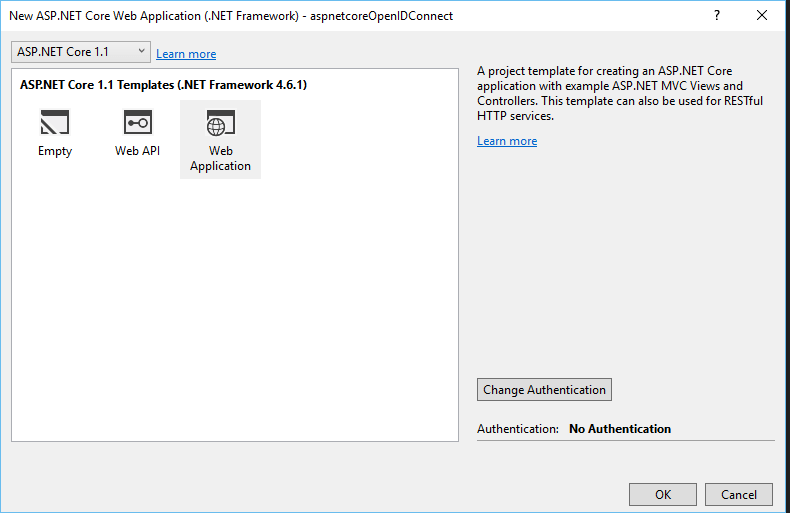Click the Change Authentication button

click(544, 390)
